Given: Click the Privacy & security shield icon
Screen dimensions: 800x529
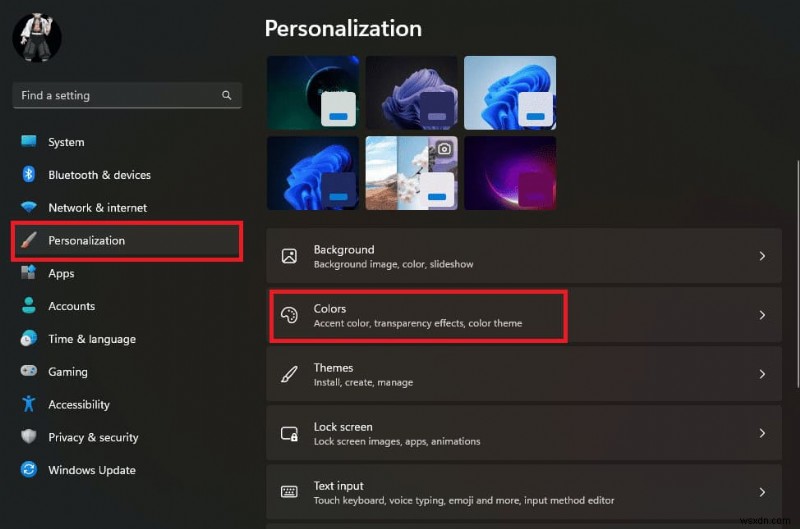Looking at the screenshot, I should 29,437.
